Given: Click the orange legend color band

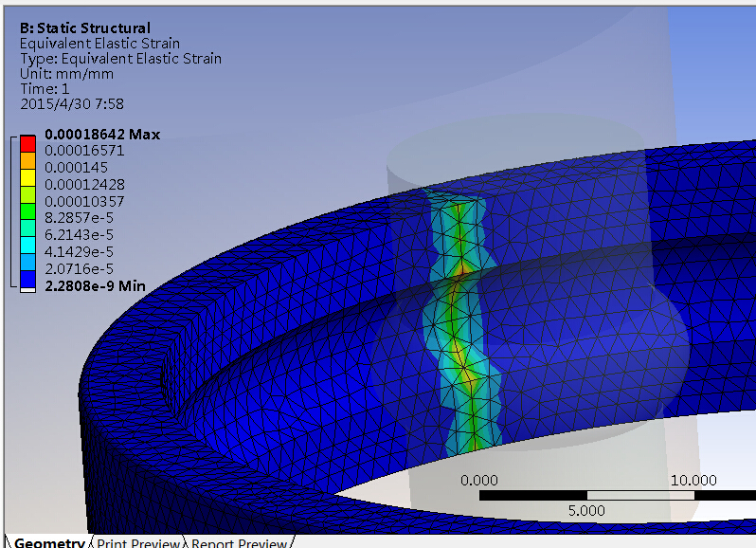Looking at the screenshot, I should click(28, 160).
